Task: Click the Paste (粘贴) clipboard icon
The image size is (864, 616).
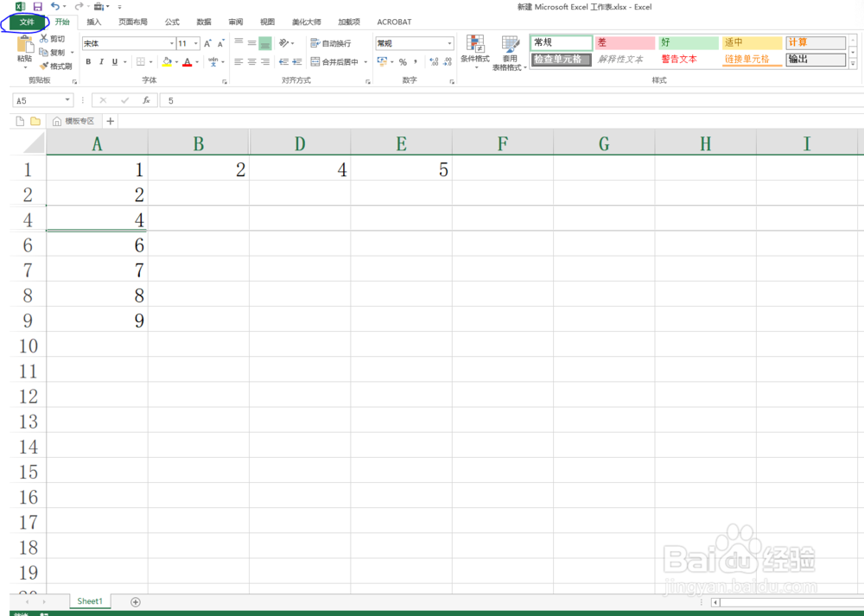Action: 25,44
